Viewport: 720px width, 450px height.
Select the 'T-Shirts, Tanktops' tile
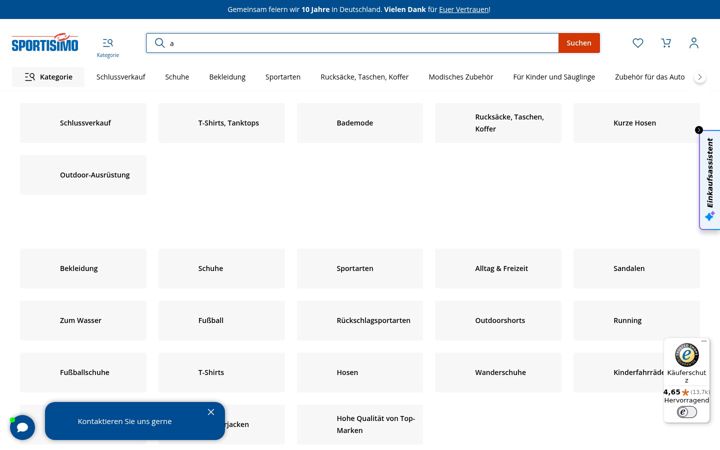221,123
